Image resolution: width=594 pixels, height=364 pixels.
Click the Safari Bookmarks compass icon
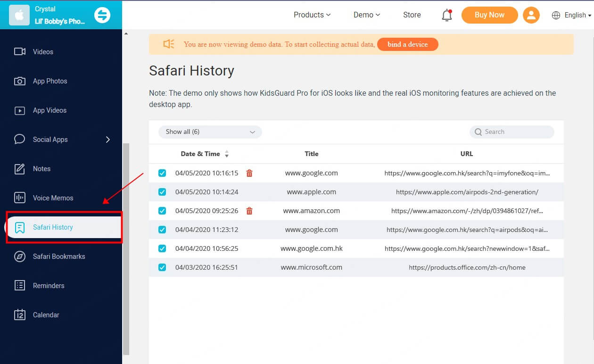click(x=20, y=256)
